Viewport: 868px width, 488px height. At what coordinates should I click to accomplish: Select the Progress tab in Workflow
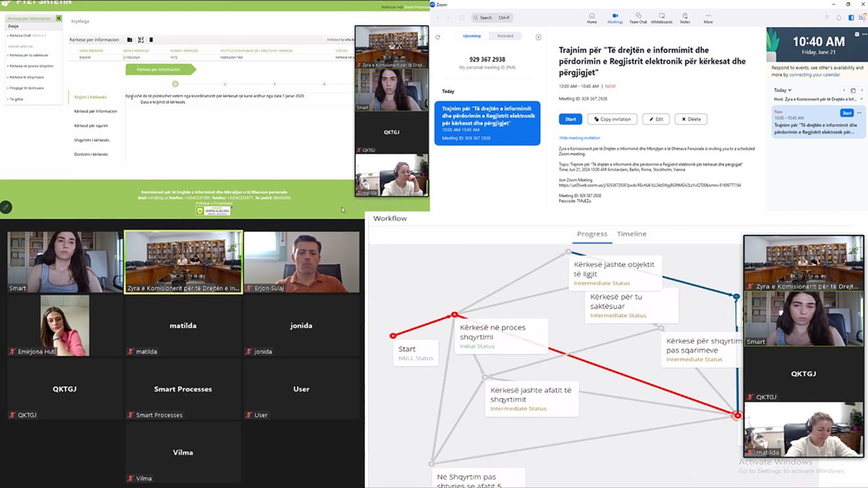[x=592, y=234]
